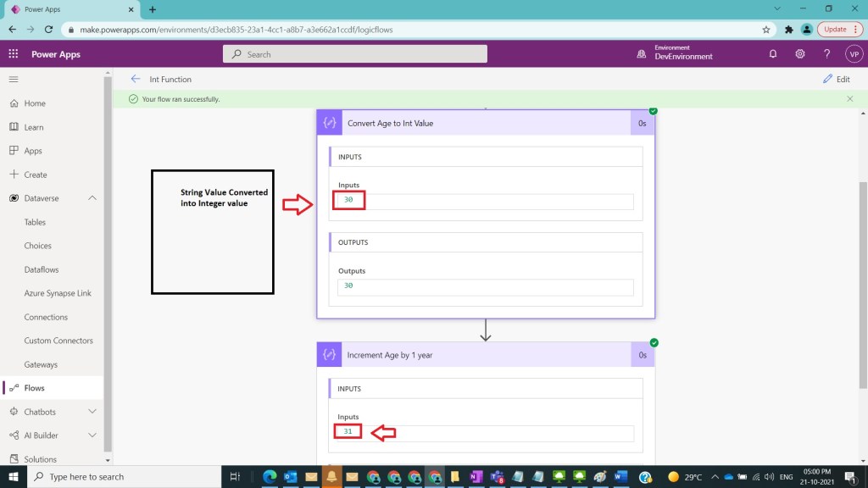Viewport: 868px width, 488px height.
Task: Open the app launcher waffle icon
Action: (14, 54)
